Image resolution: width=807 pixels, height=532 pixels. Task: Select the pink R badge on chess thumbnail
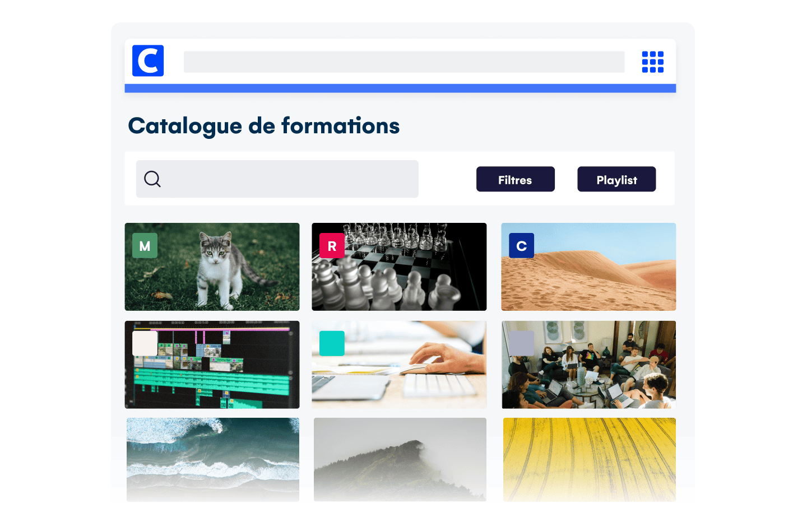(332, 246)
